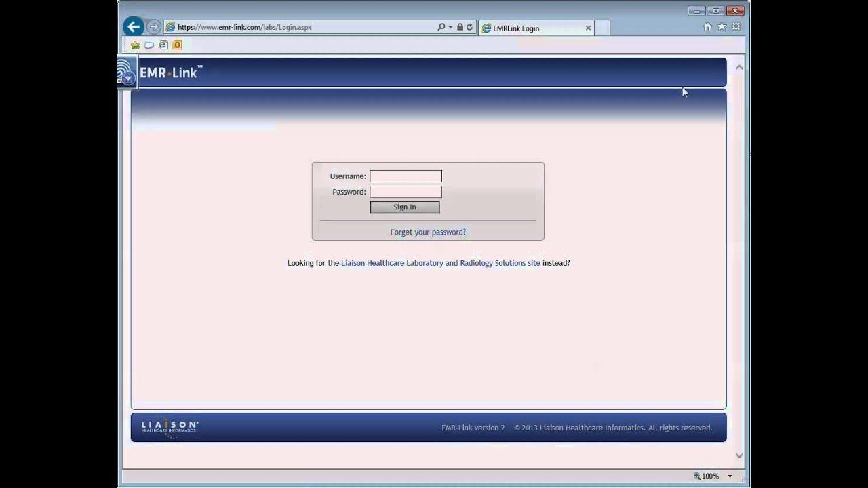Viewport: 868px width, 488px height.
Task: Click the second favorites bar icon
Action: click(x=149, y=45)
